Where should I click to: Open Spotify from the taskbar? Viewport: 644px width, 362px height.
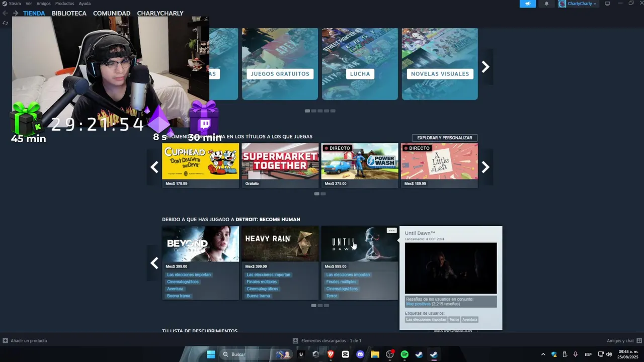click(x=405, y=354)
